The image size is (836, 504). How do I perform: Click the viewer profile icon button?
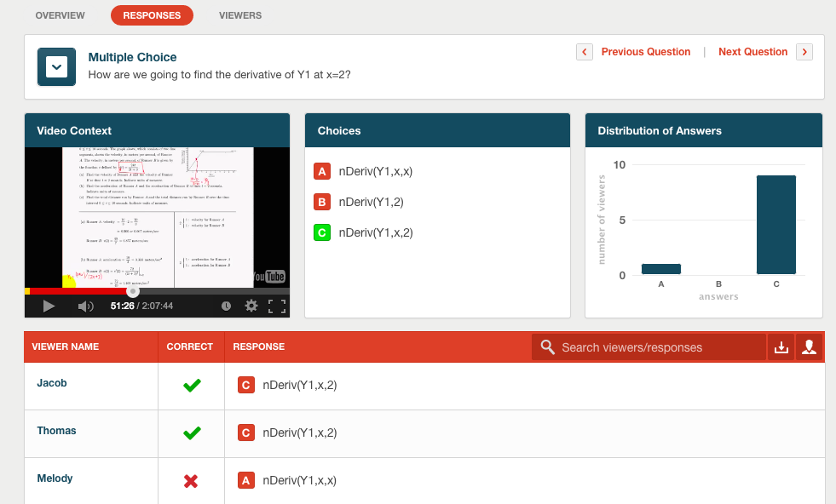(x=809, y=346)
